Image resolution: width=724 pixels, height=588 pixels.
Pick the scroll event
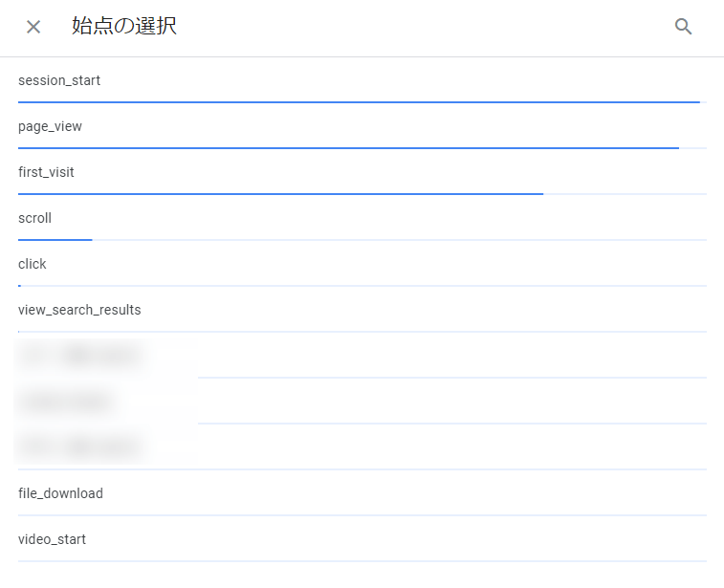click(34, 218)
